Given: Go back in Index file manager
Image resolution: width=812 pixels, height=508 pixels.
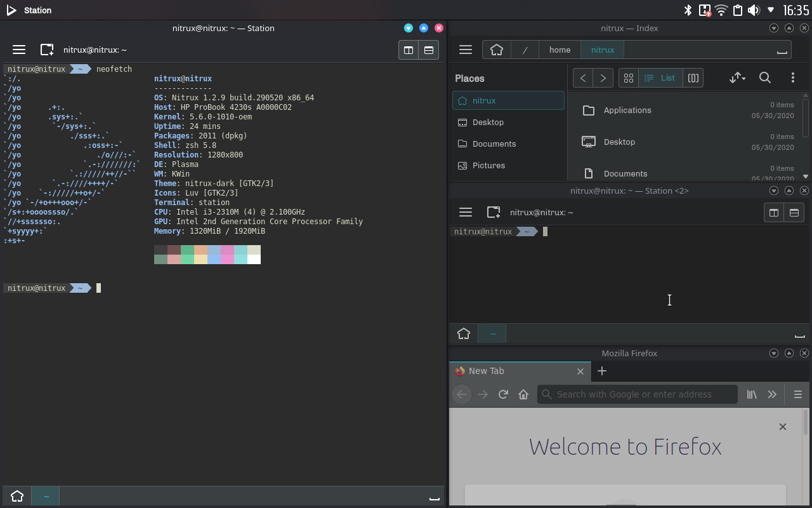Looking at the screenshot, I should coord(583,77).
